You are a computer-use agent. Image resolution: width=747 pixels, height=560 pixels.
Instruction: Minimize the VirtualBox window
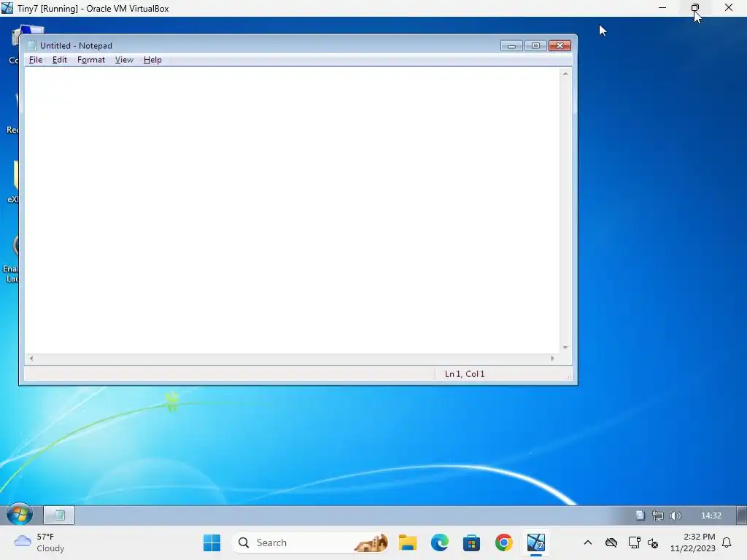tap(662, 7)
